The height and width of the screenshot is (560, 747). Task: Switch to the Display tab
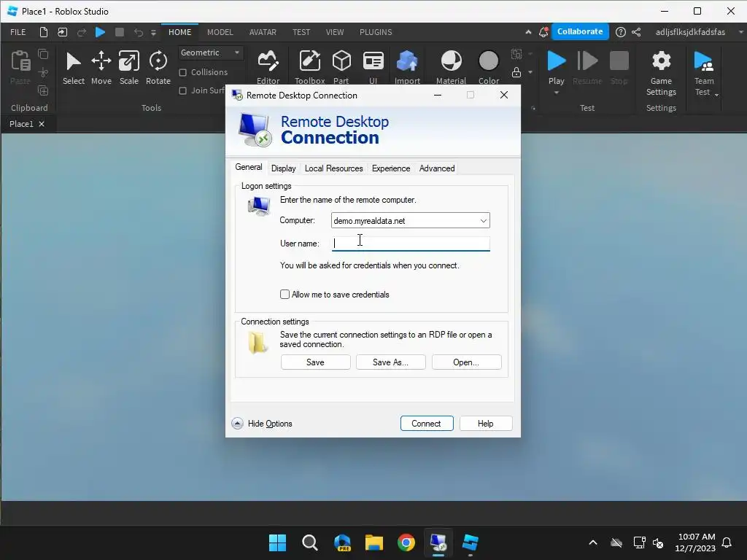(284, 168)
